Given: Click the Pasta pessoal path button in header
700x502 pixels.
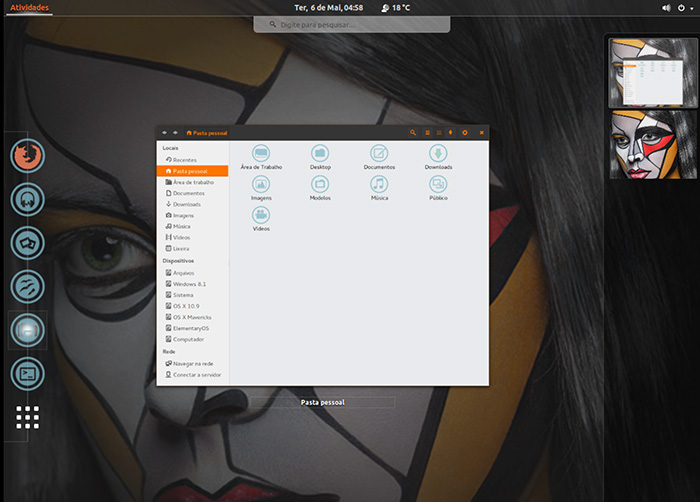Looking at the screenshot, I should [x=207, y=133].
